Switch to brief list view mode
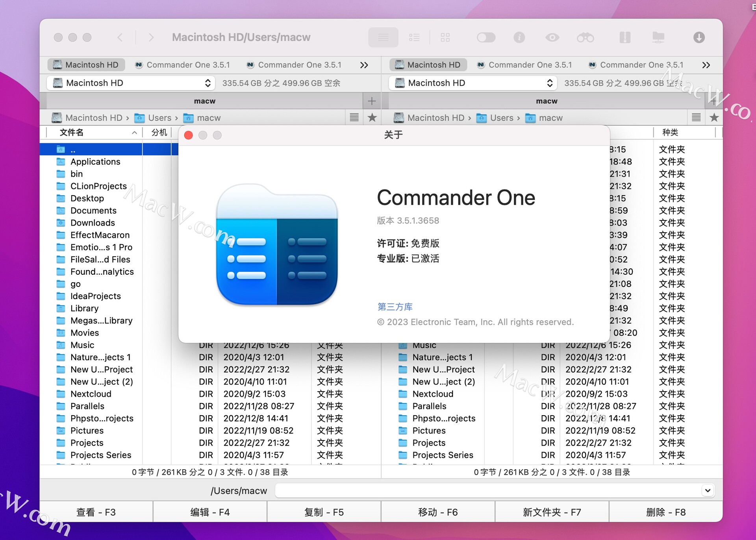Viewport: 756px width, 540px height. pyautogui.click(x=414, y=37)
